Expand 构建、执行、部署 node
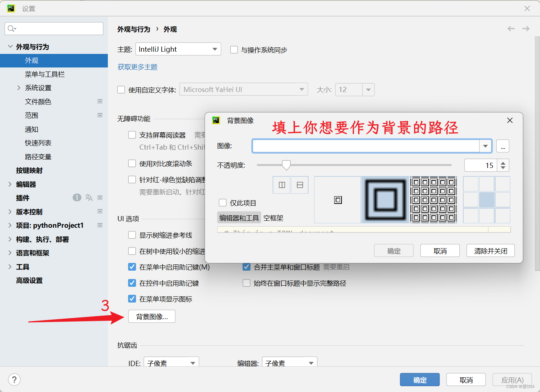Image resolution: width=540 pixels, height=392 pixels. coord(10,239)
